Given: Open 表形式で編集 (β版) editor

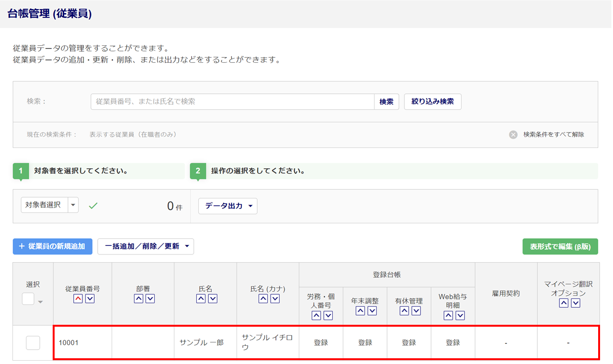Looking at the screenshot, I should (560, 246).
